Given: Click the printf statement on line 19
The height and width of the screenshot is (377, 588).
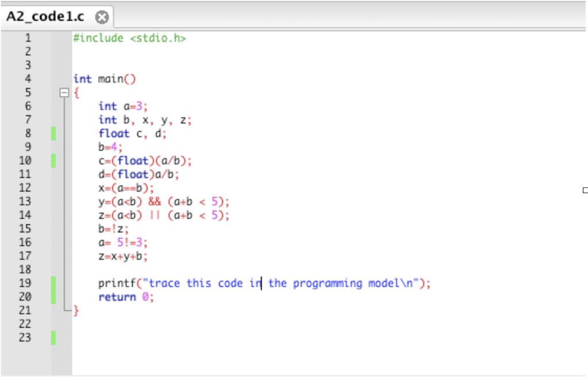Looking at the screenshot, I should (x=264, y=283).
